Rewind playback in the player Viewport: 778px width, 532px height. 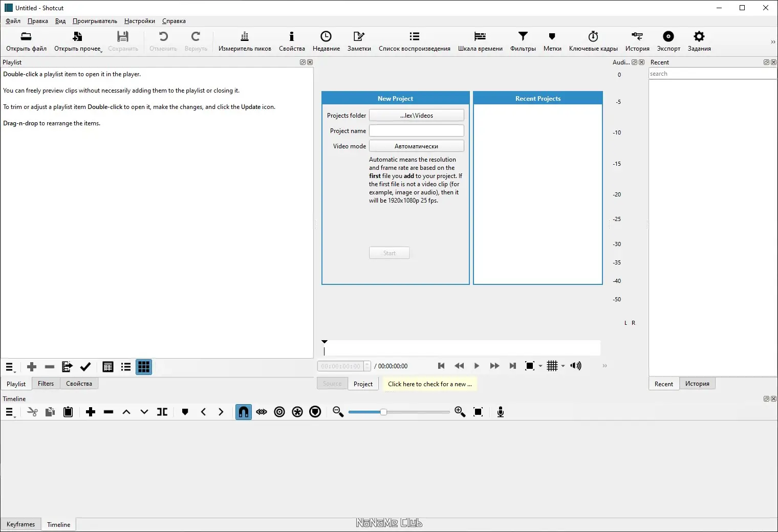[459, 366]
